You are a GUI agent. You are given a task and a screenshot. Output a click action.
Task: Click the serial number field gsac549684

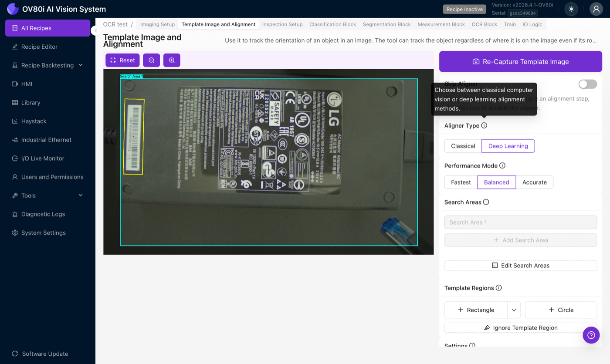click(x=523, y=13)
